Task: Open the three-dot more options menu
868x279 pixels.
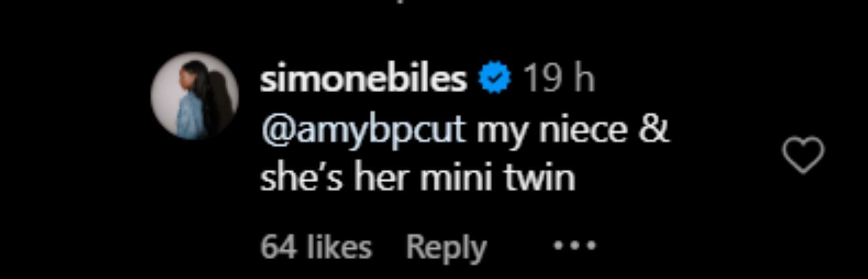Action: (x=575, y=246)
